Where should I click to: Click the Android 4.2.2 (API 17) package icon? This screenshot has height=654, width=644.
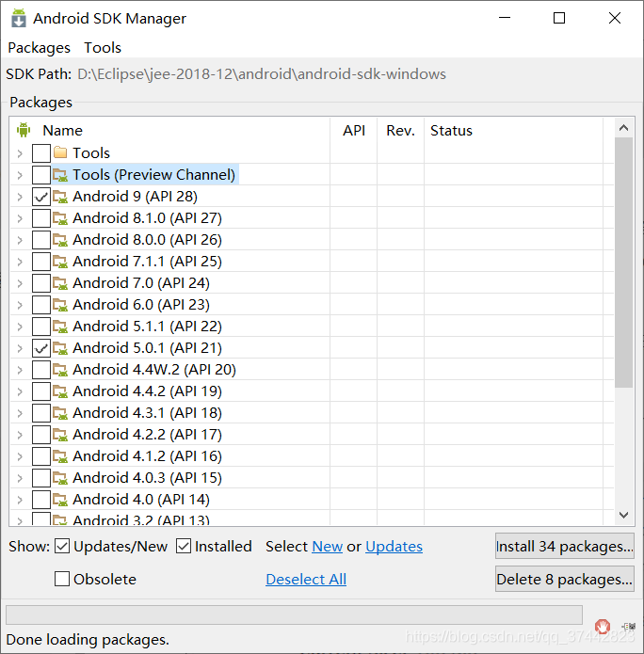point(60,435)
